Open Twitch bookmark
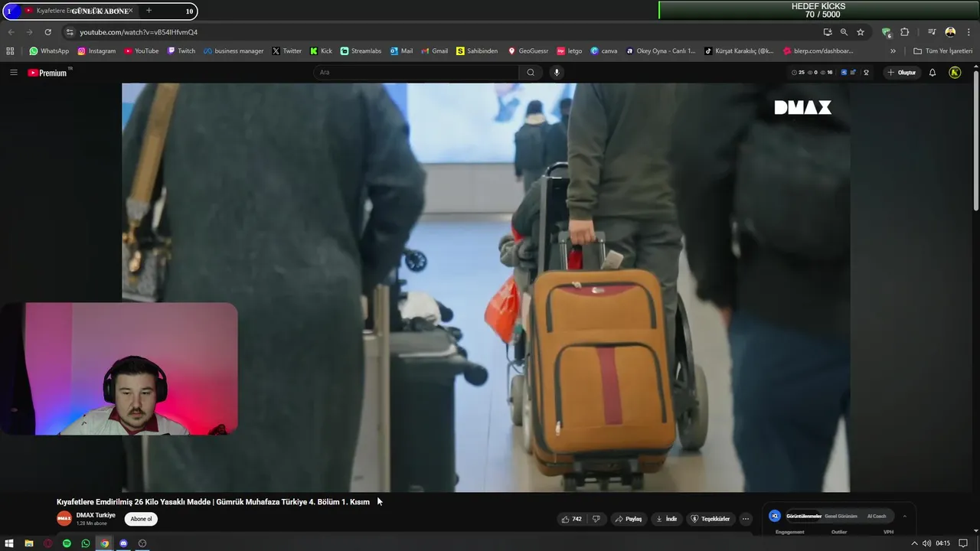Screen dimensions: 980x551 [x=181, y=51]
